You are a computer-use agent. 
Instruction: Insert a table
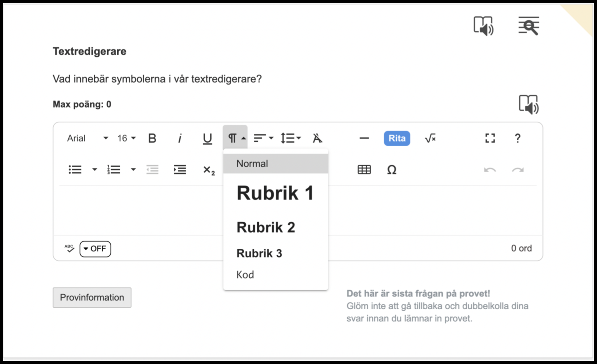[364, 170]
